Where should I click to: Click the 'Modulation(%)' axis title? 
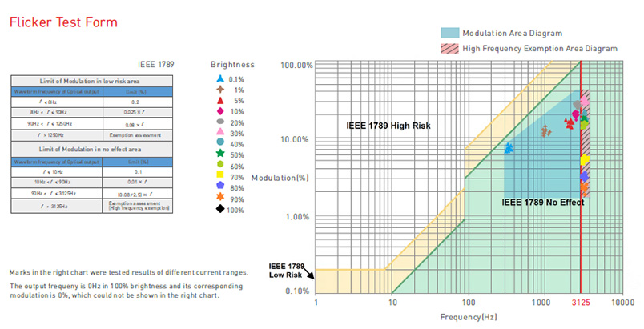[x=280, y=178]
